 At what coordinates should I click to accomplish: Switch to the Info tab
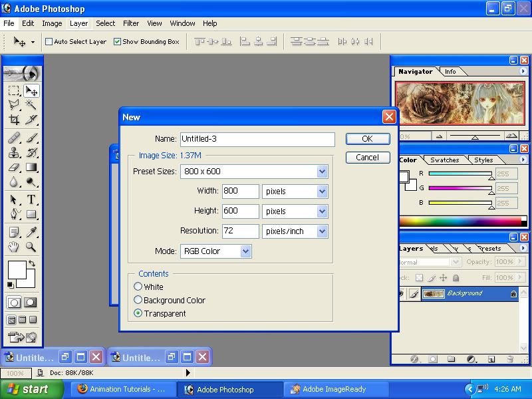pos(450,72)
